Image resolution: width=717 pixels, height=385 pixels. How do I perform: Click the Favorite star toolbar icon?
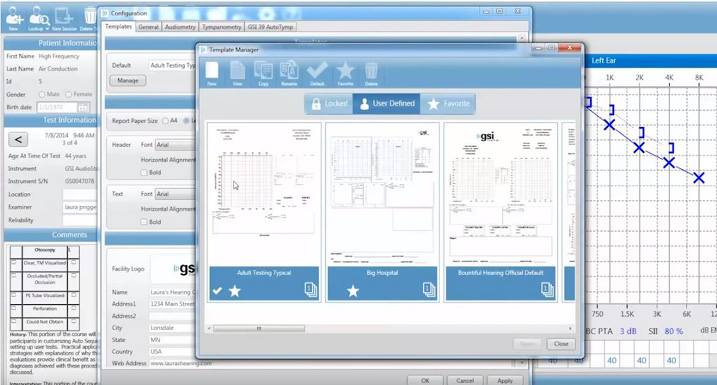coord(345,74)
